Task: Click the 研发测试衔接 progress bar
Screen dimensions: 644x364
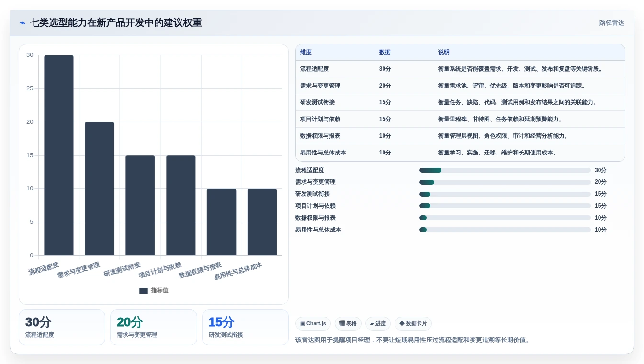Action: click(505, 194)
